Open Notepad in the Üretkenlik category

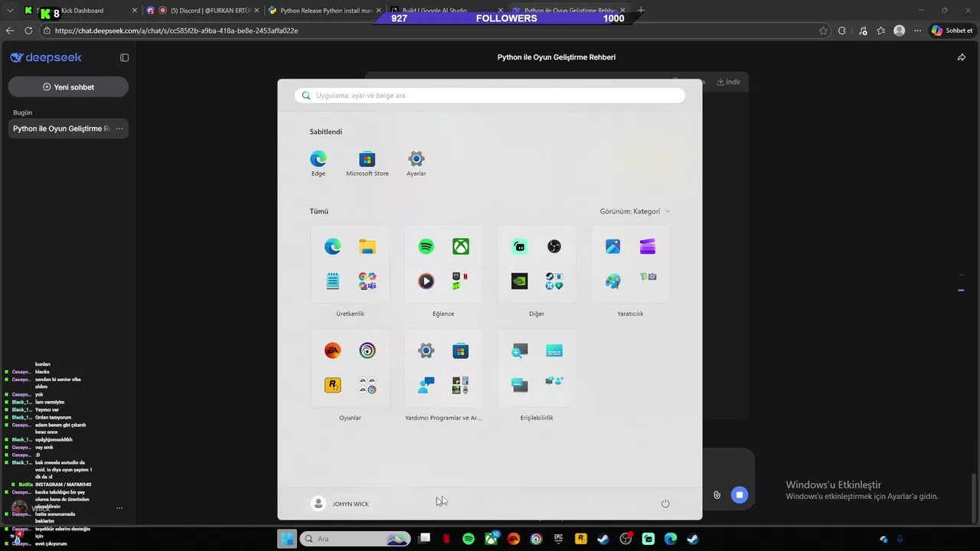pyautogui.click(x=333, y=281)
